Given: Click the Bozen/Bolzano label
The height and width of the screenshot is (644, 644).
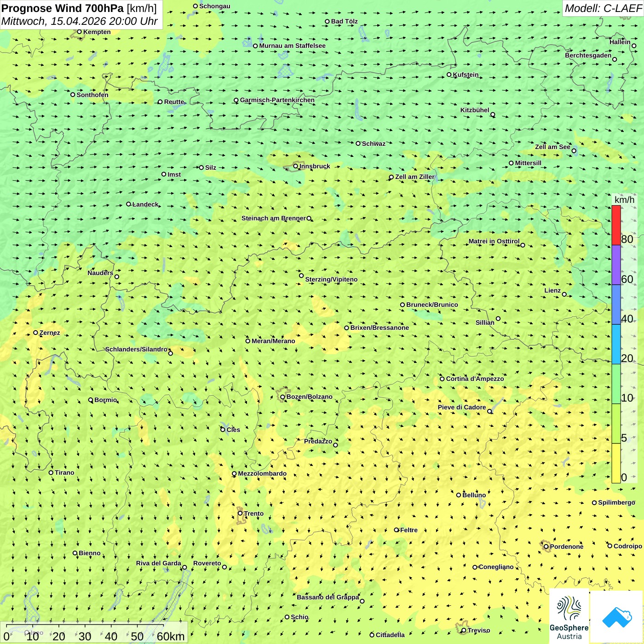Looking at the screenshot, I should pyautogui.click(x=309, y=397).
